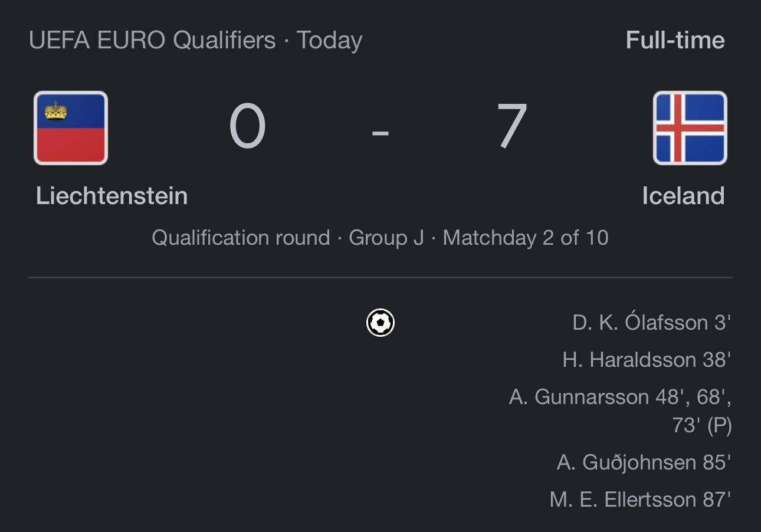Select goal scorer H. Haraldsson

pyautogui.click(x=629, y=360)
